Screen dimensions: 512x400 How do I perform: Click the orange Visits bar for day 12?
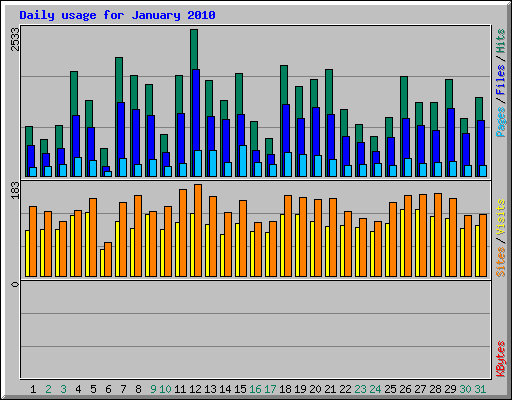tap(198, 230)
